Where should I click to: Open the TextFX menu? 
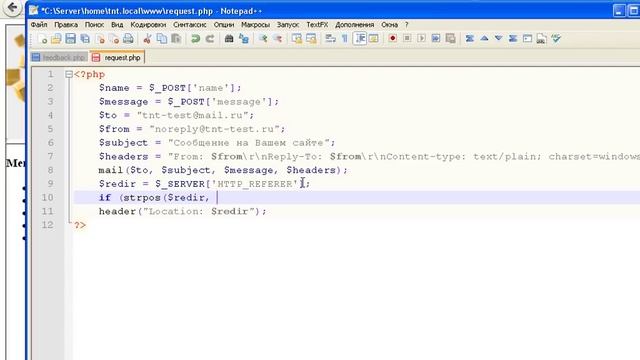tap(317, 25)
